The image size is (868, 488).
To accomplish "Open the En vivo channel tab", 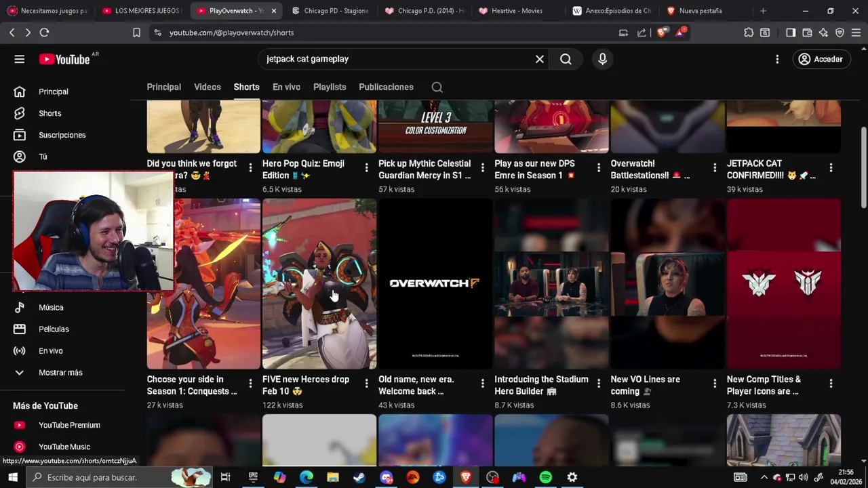I will 286,87.
